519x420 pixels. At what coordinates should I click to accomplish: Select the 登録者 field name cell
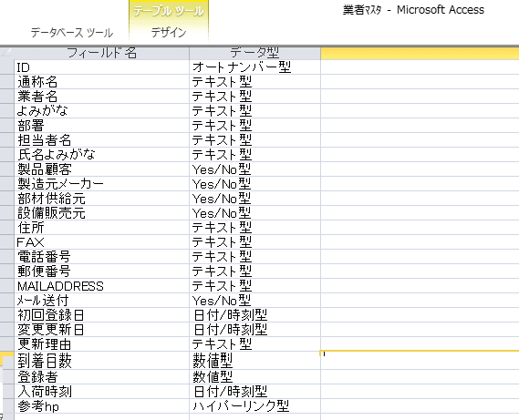(101, 376)
